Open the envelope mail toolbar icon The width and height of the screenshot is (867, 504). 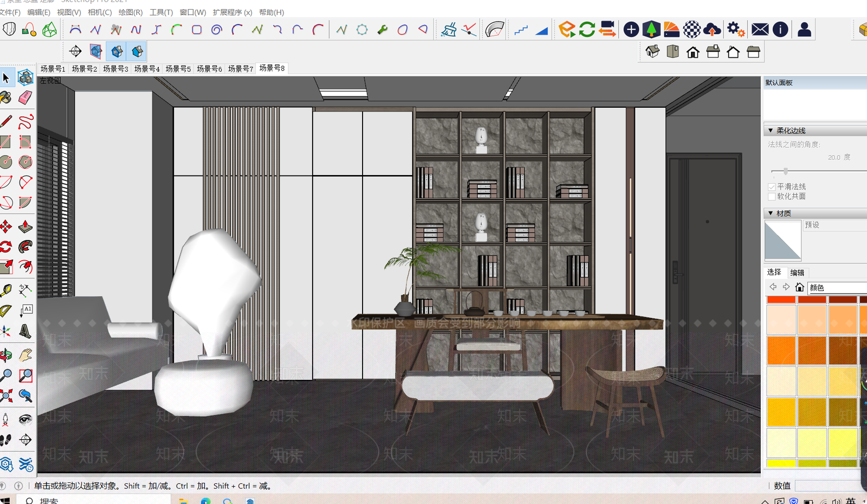760,29
